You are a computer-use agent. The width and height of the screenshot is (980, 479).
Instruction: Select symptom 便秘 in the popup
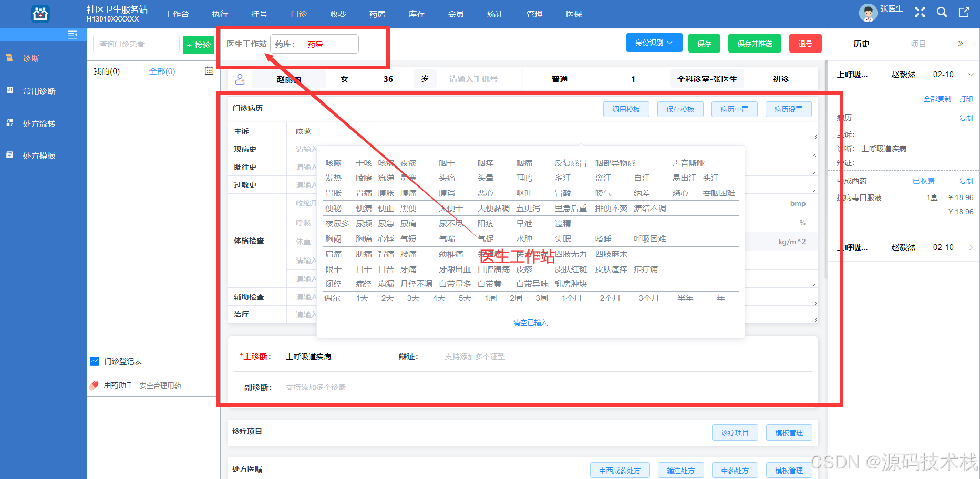tap(334, 209)
